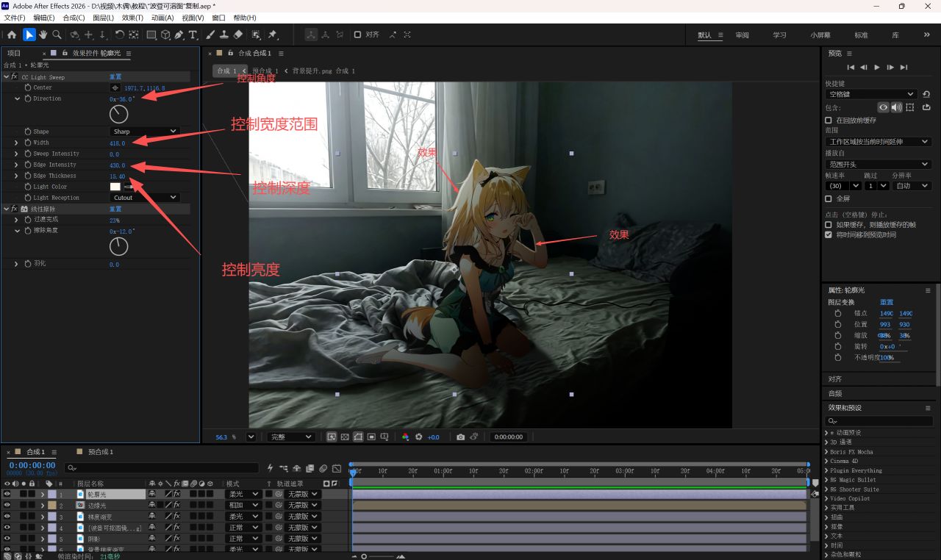Select the Brush tool
The image size is (941, 560).
tap(210, 35)
